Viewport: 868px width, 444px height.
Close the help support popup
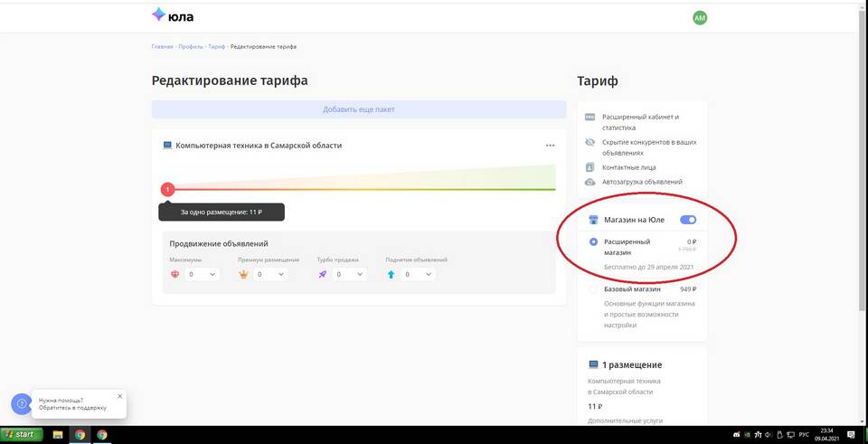coord(119,396)
